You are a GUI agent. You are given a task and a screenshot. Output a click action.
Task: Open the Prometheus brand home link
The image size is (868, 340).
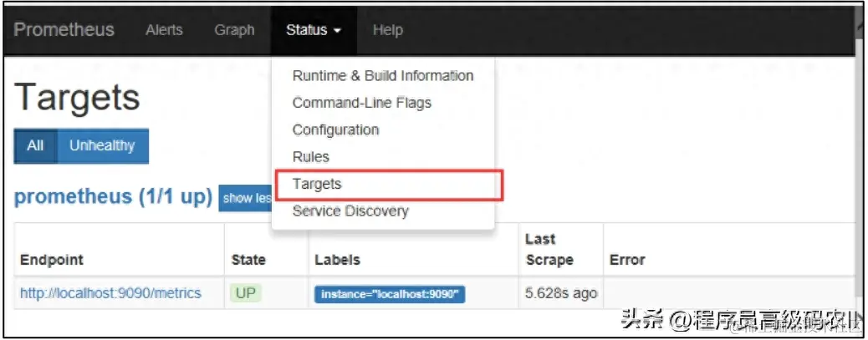pos(64,29)
